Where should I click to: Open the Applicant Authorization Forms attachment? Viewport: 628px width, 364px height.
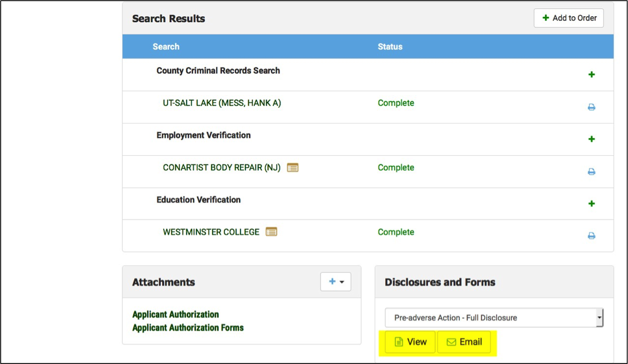click(188, 328)
